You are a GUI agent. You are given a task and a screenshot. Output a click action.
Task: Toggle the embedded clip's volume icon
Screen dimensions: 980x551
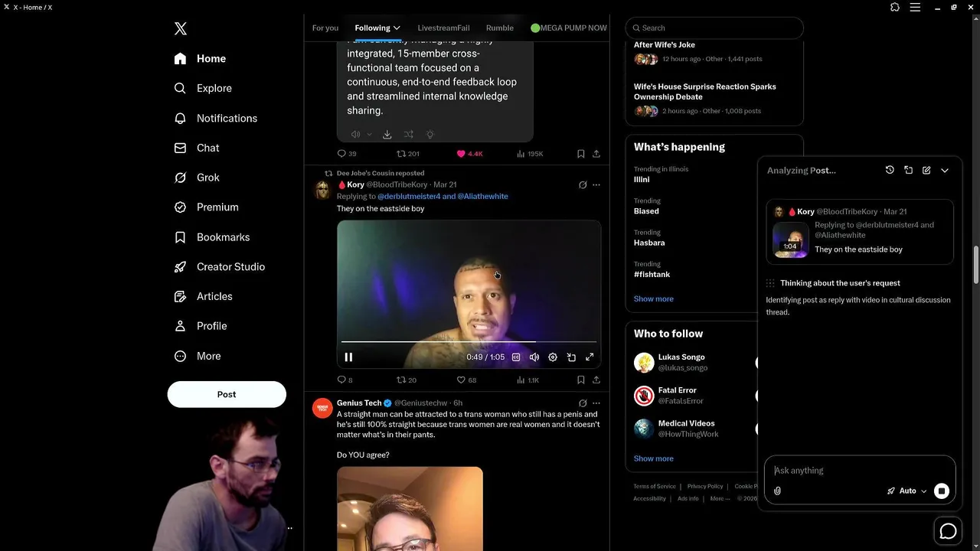tap(356, 135)
